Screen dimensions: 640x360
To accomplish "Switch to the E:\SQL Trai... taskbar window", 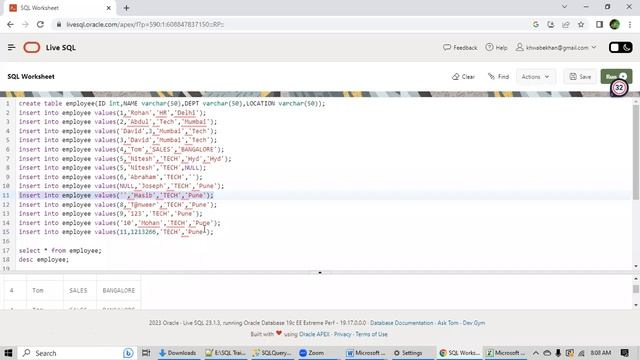I will [x=225, y=353].
